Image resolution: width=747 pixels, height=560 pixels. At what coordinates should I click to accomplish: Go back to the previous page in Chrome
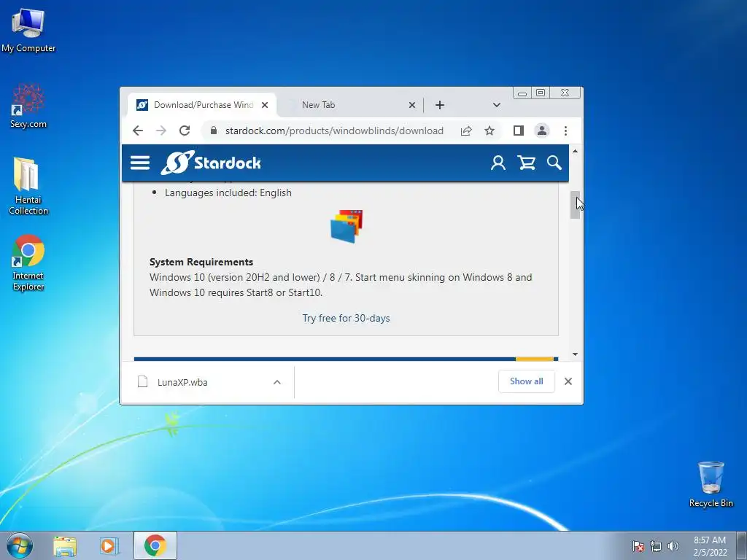tap(138, 131)
